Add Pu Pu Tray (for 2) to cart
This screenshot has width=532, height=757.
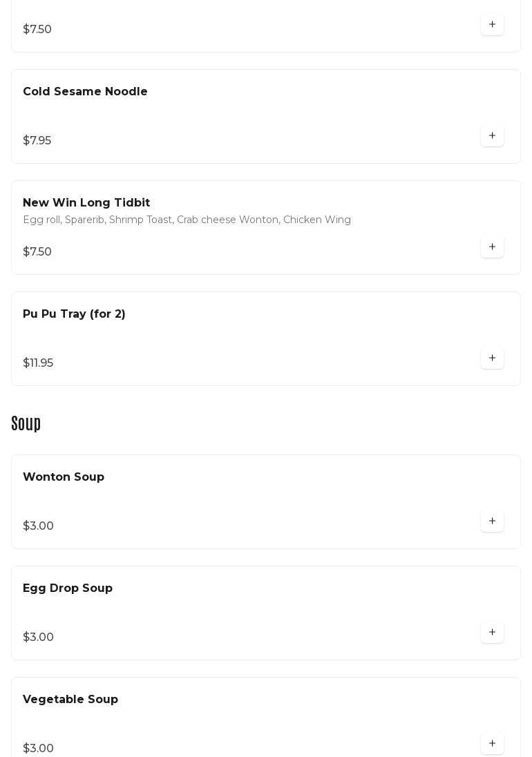point(492,358)
